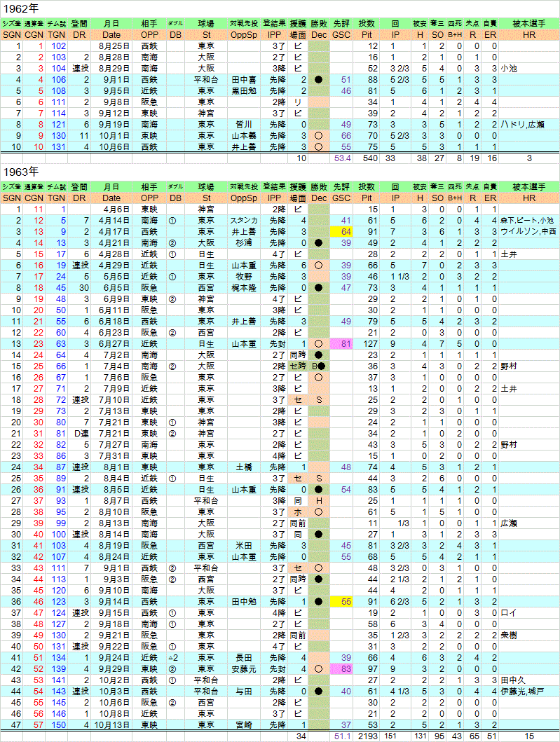
Task: Click the 1962年 heading
Action: (21, 8)
